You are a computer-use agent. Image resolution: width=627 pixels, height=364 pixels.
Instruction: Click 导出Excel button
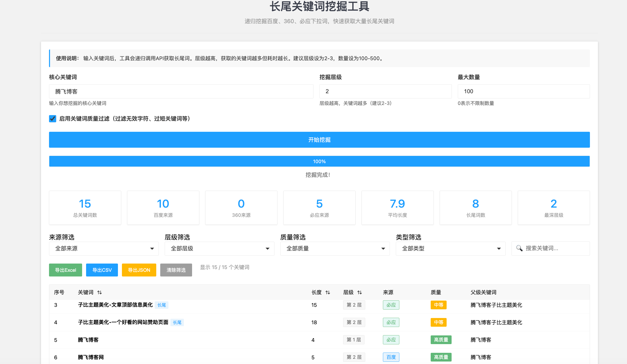(65, 270)
